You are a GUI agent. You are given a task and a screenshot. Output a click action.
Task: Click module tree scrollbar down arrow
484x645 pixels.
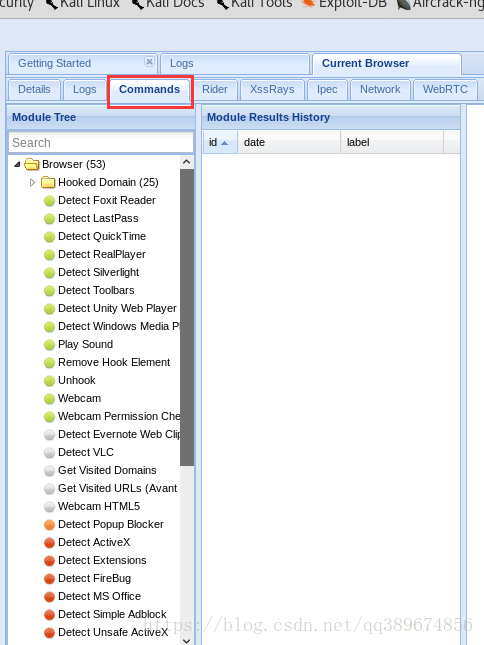186,640
